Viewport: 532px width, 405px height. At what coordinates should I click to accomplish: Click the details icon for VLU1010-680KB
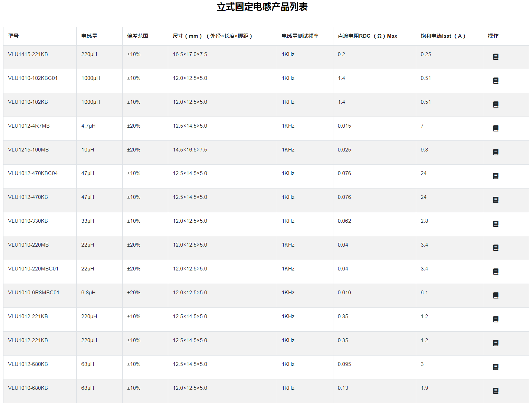point(495,391)
